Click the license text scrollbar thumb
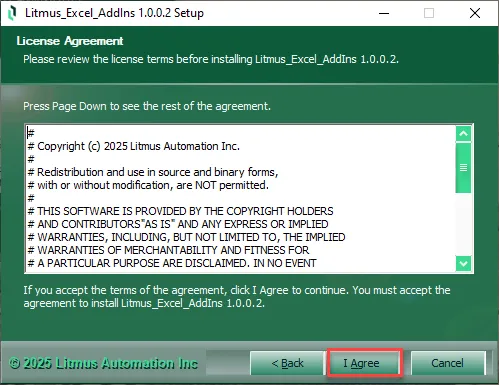 pos(463,168)
